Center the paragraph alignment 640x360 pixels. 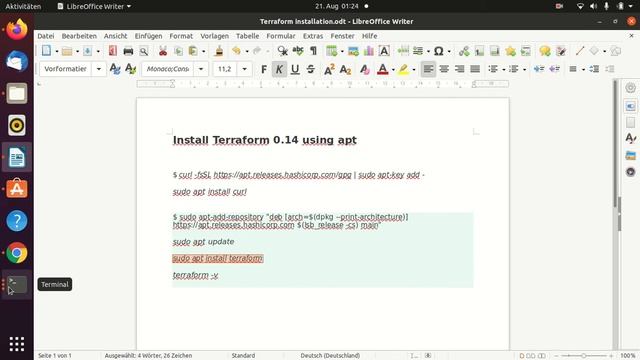coord(444,69)
